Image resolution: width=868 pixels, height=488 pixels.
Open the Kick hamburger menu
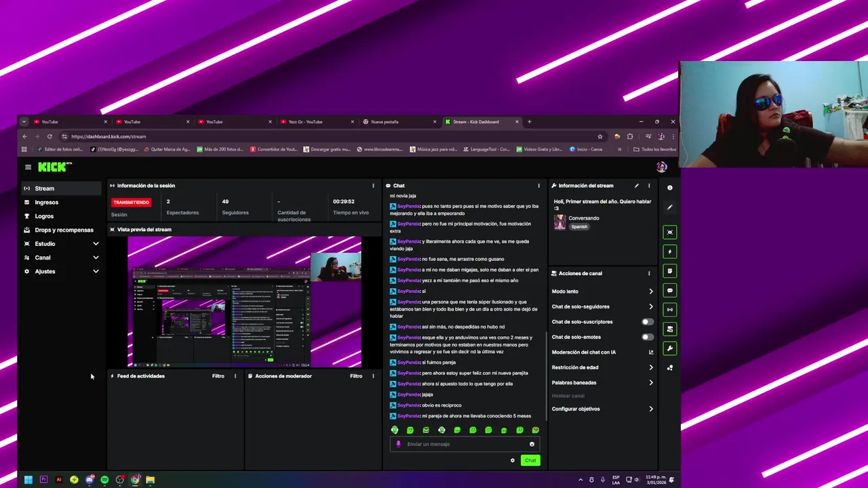(28, 167)
